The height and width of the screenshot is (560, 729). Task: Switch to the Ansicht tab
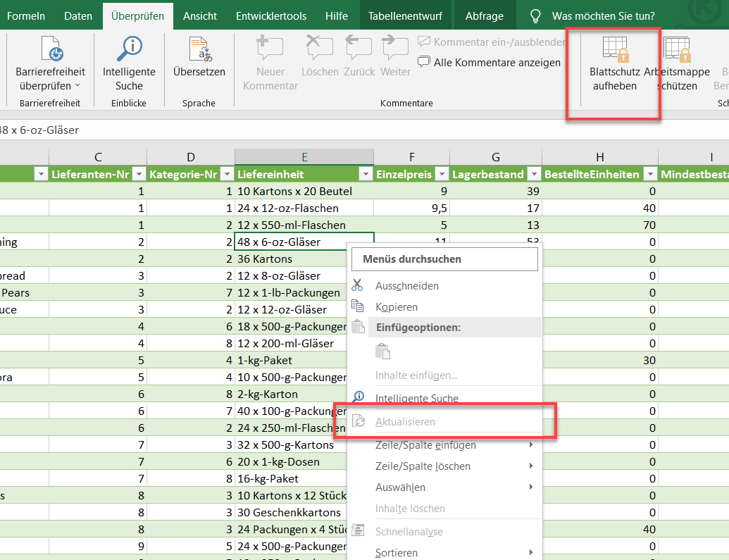click(x=200, y=15)
